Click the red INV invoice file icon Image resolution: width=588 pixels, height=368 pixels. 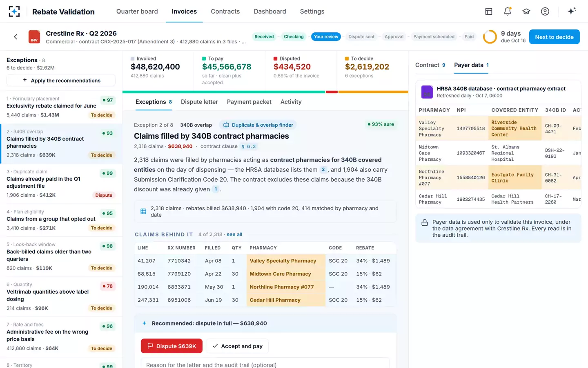[34, 37]
